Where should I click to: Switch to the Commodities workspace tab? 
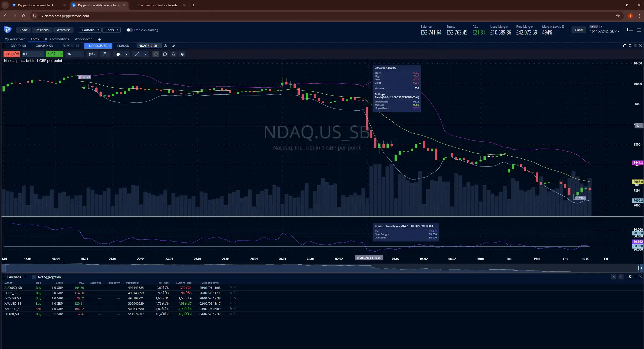pyautogui.click(x=59, y=39)
